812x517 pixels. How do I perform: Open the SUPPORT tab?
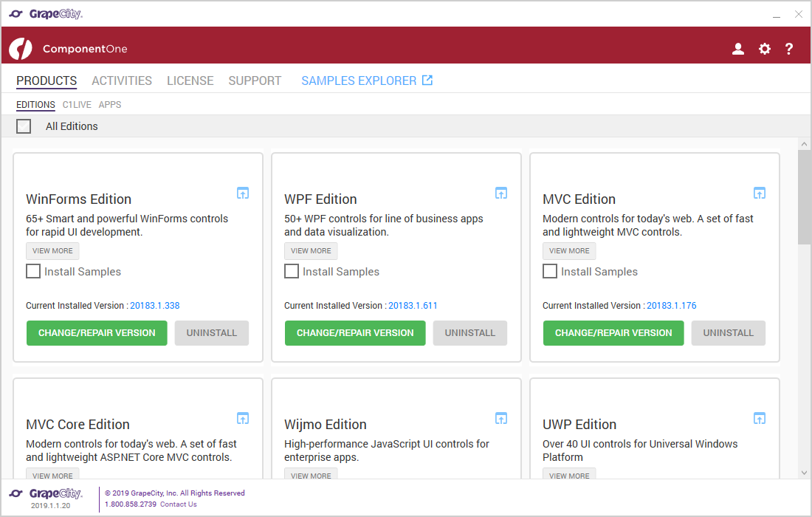pos(255,81)
